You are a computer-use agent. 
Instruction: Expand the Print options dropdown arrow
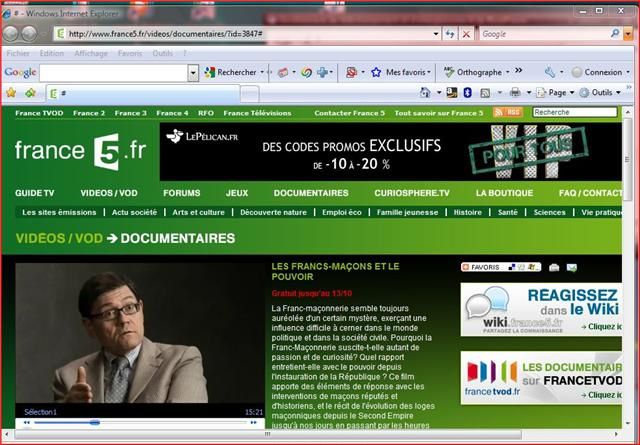529,93
